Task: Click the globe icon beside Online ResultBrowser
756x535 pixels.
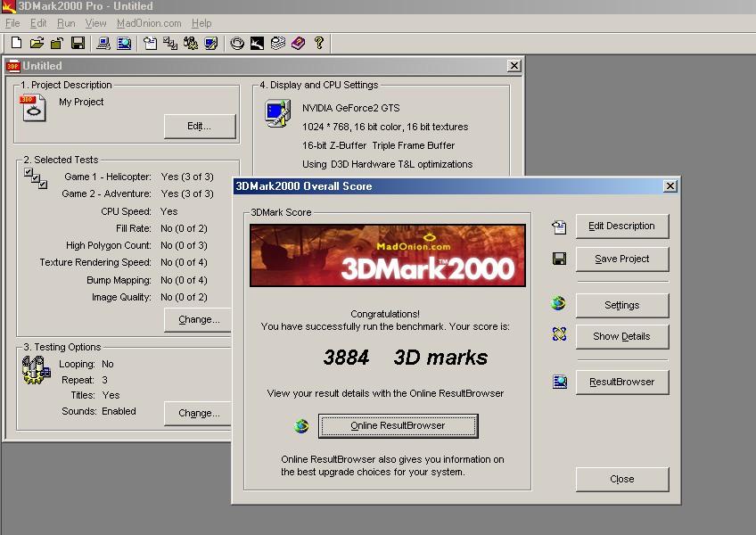Action: click(x=301, y=426)
